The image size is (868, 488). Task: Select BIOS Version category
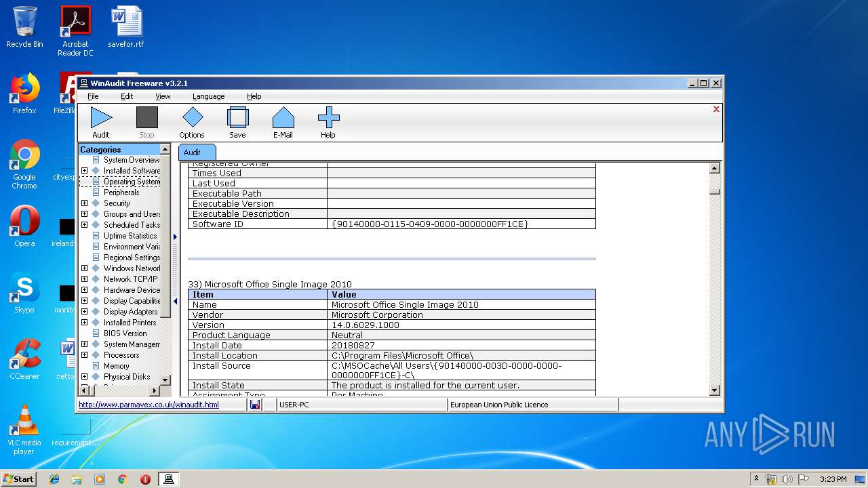125,333
